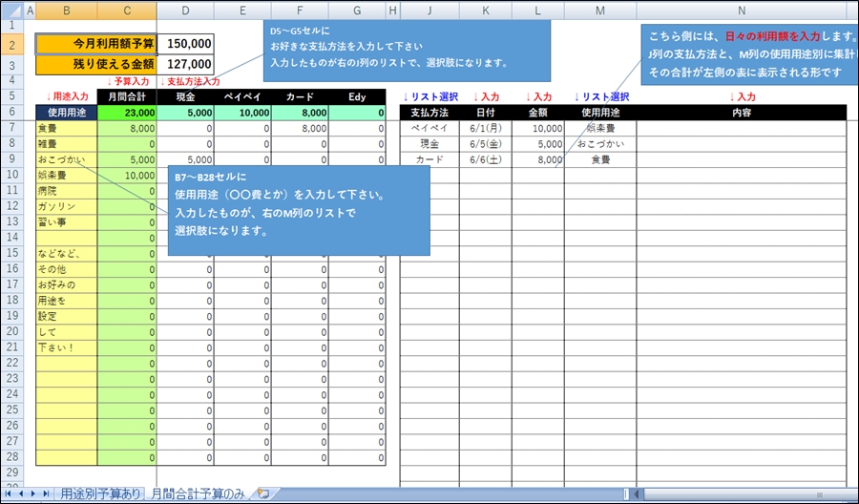859x504 pixels.
Task: Click the ガソリン category cell
Action: (x=66, y=207)
